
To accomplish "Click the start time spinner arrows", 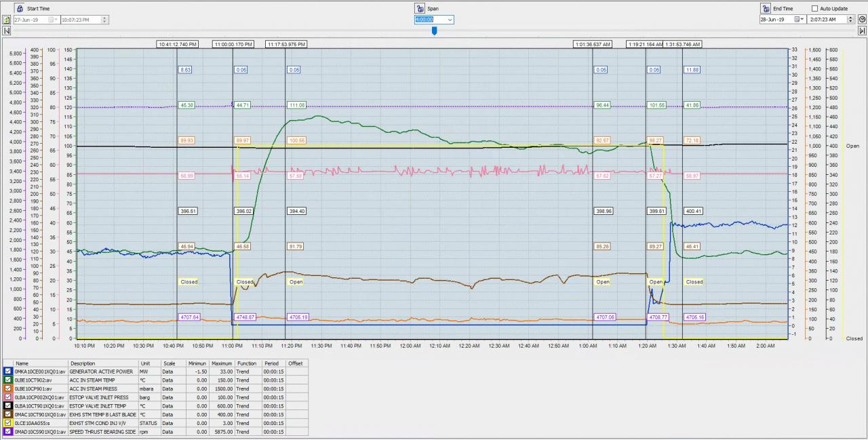I will [104, 20].
